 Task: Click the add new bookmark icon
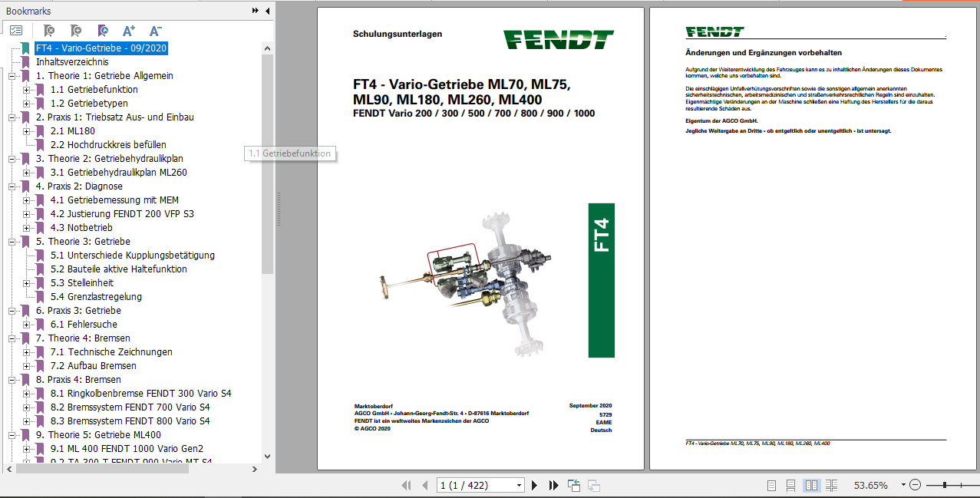pos(75,31)
